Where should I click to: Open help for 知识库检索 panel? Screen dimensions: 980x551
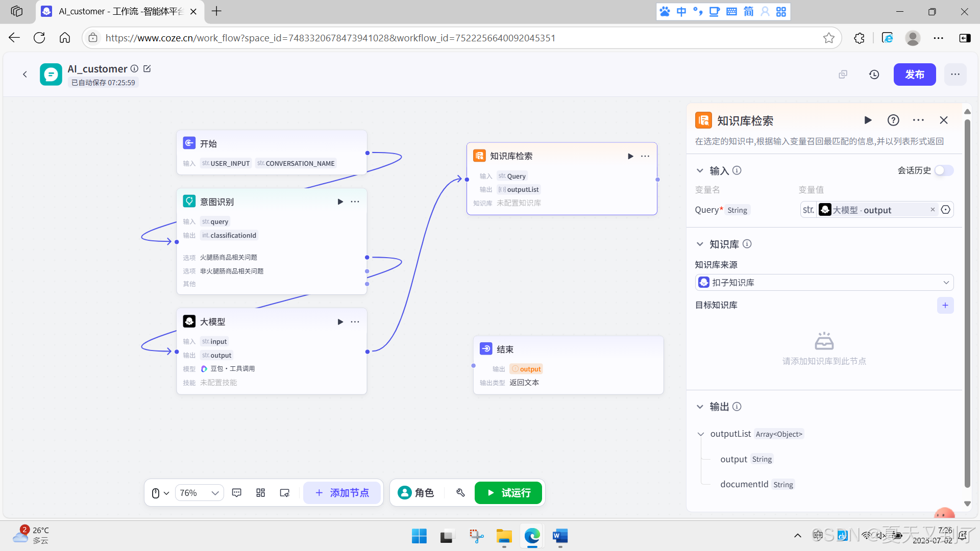pyautogui.click(x=893, y=120)
